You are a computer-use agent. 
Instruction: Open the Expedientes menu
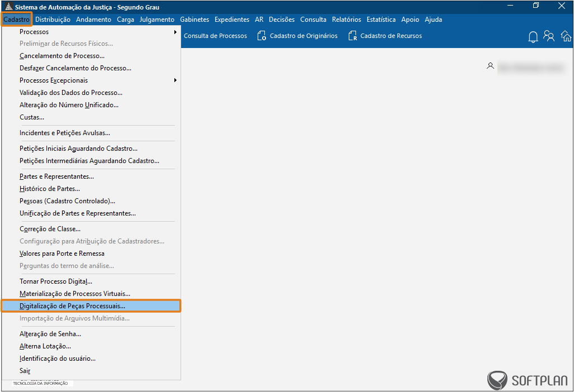click(232, 20)
